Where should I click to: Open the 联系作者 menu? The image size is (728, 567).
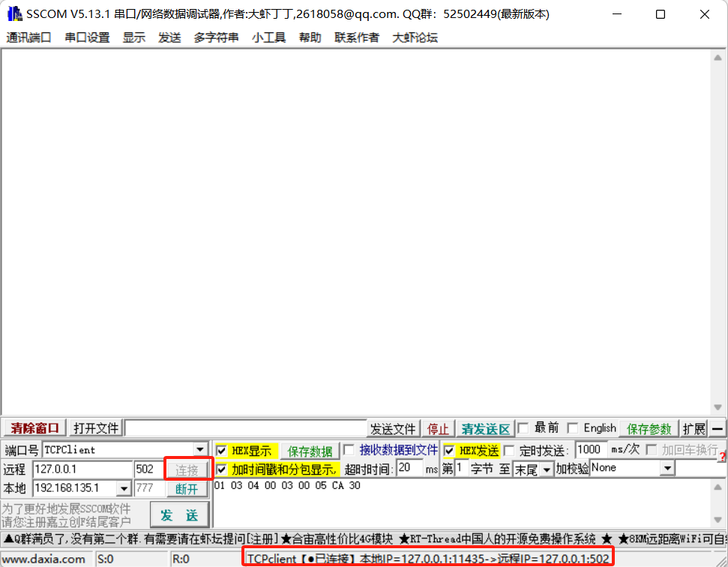point(357,37)
